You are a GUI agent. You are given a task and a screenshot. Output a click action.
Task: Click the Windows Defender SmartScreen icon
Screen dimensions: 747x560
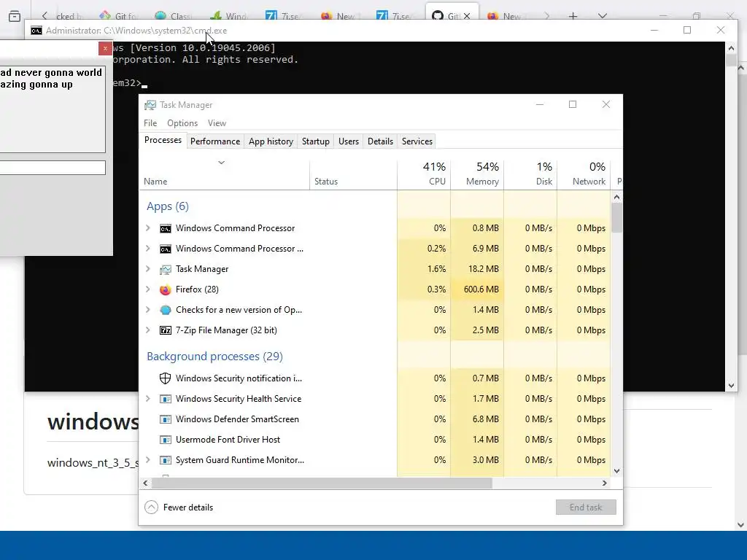click(x=166, y=419)
